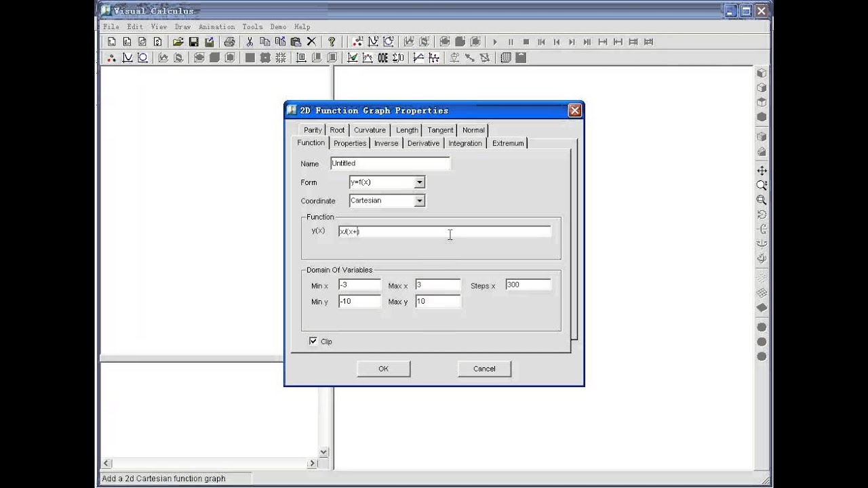Viewport: 868px width, 488px height.
Task: Click the Open file folder icon
Action: [178, 41]
